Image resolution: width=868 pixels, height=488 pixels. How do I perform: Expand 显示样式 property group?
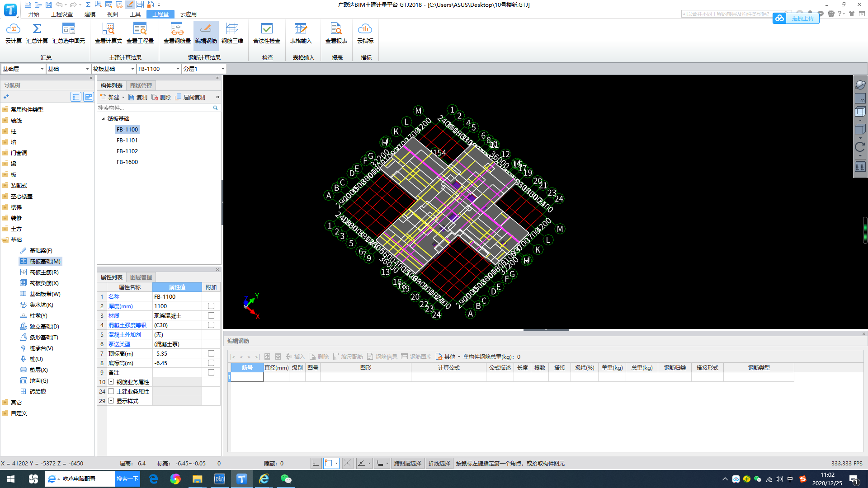click(x=111, y=401)
